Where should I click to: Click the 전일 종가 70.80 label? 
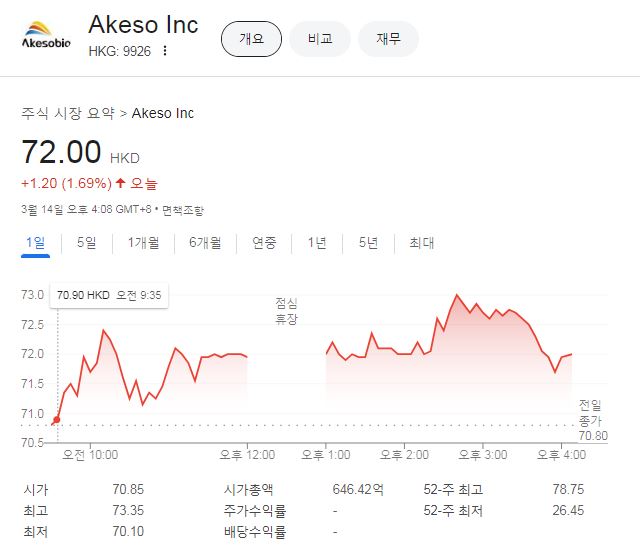click(x=592, y=420)
